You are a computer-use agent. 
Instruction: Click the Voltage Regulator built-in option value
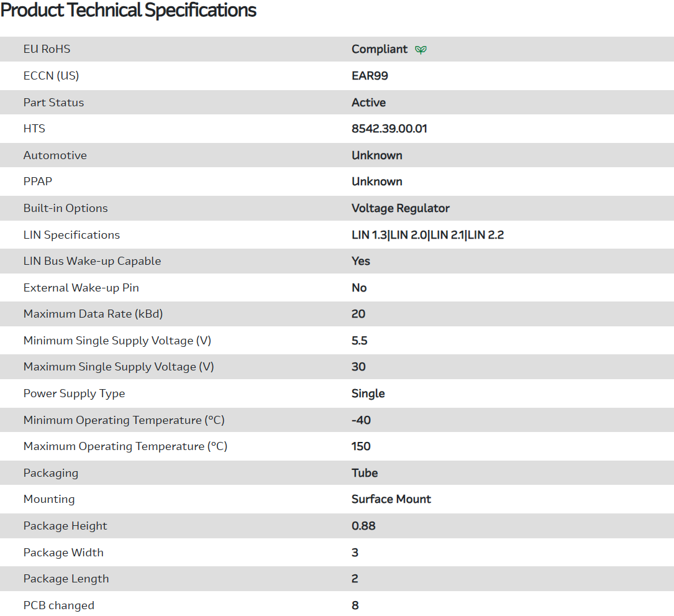click(400, 208)
